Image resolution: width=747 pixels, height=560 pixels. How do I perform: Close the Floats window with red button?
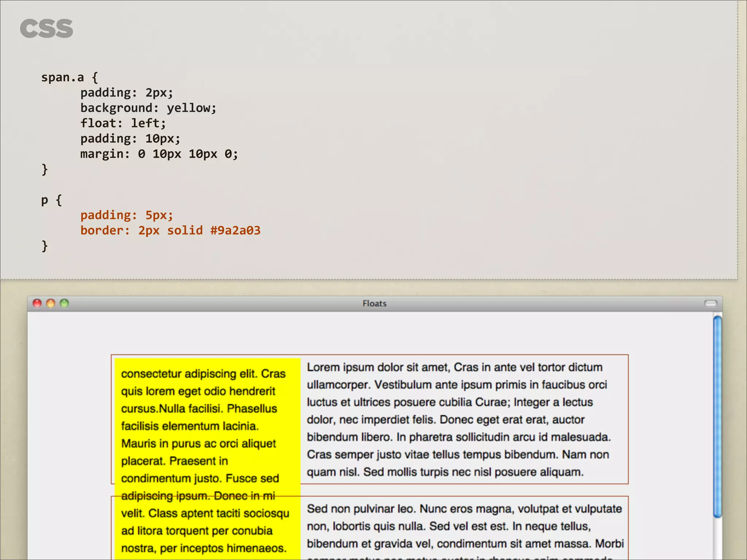tap(37, 303)
